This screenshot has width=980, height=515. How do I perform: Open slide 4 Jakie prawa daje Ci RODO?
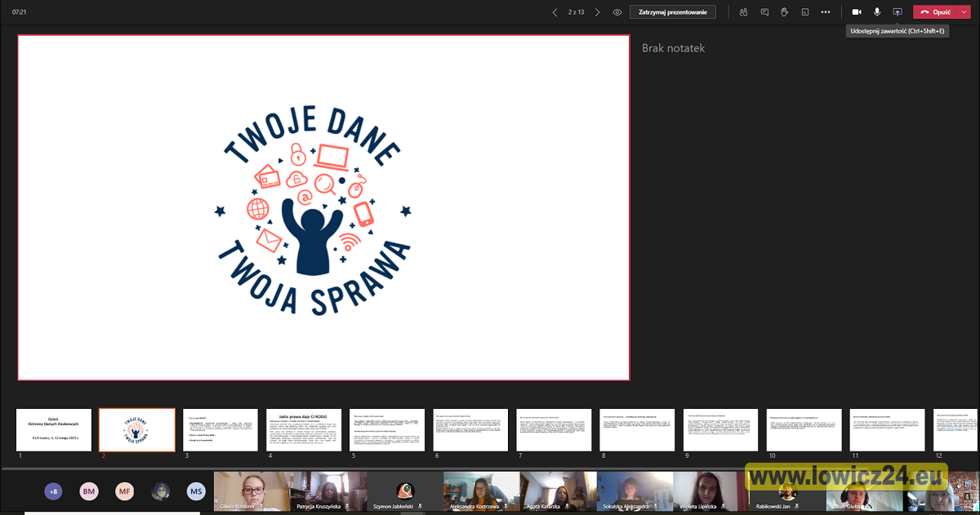(304, 429)
